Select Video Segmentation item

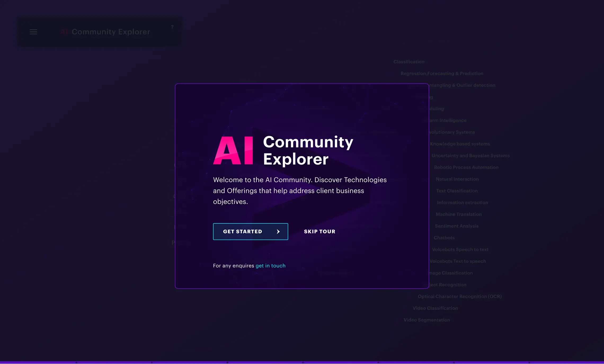[x=427, y=320]
